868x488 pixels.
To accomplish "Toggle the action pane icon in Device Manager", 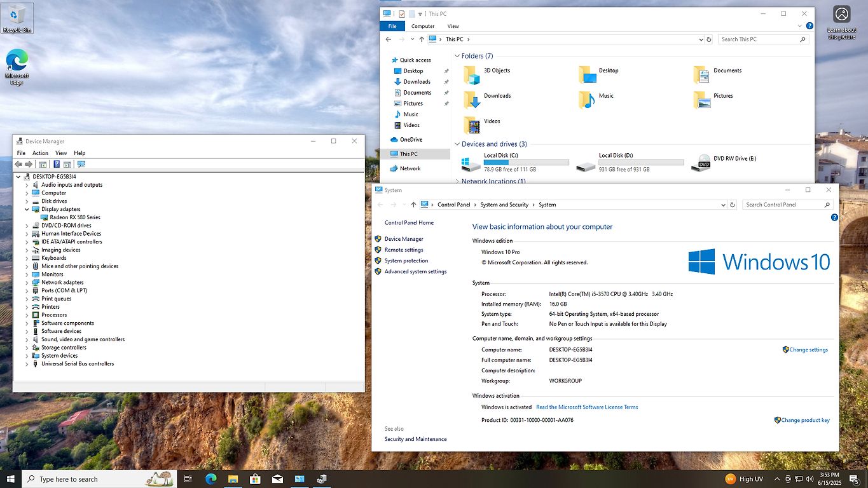I will tap(67, 164).
